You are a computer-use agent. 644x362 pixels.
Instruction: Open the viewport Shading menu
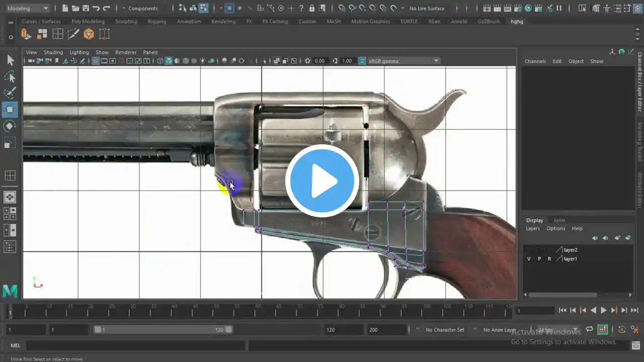coord(53,52)
